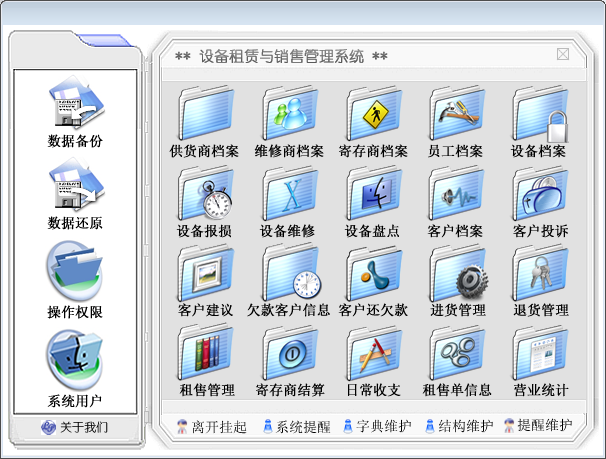This screenshot has width=606, height=459.
Task: Open the 欠款客户信息 clock folder
Action: (x=291, y=273)
